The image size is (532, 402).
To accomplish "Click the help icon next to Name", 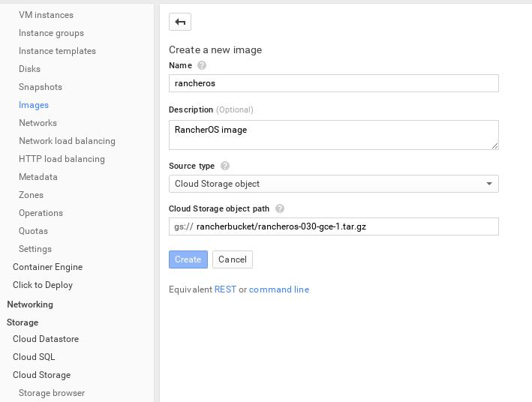I will (x=202, y=65).
